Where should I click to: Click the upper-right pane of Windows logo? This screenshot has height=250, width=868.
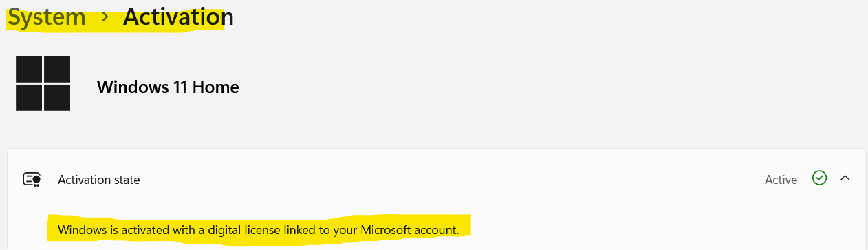58,70
